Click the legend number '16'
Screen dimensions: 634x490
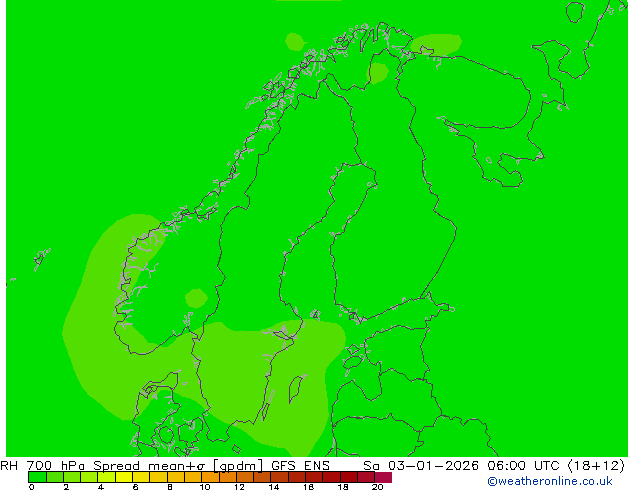309,487
